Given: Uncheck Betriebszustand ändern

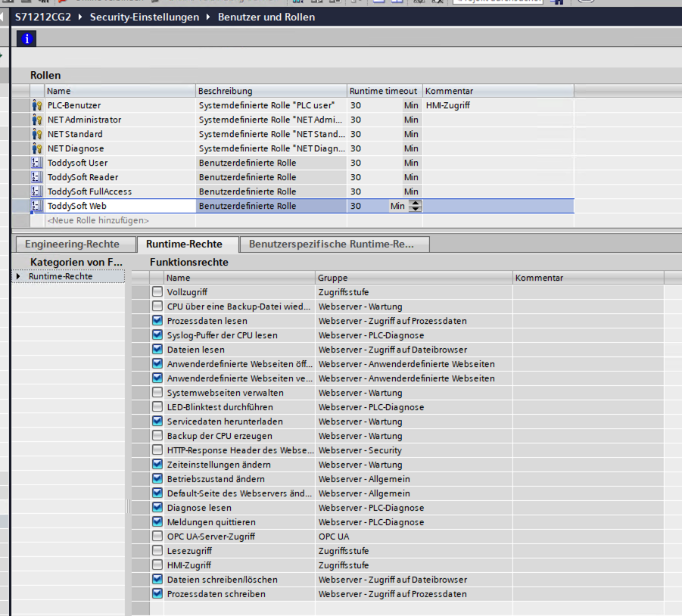Looking at the screenshot, I should click(157, 478).
